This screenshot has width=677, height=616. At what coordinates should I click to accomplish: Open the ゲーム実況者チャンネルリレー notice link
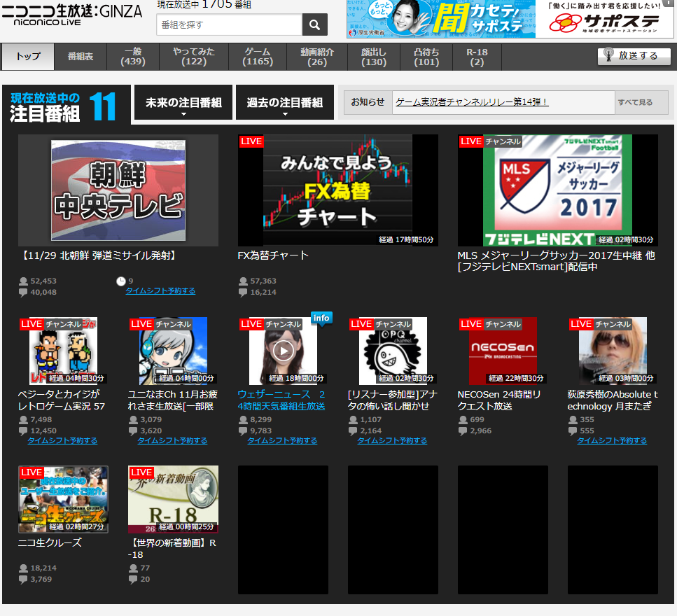point(472,102)
